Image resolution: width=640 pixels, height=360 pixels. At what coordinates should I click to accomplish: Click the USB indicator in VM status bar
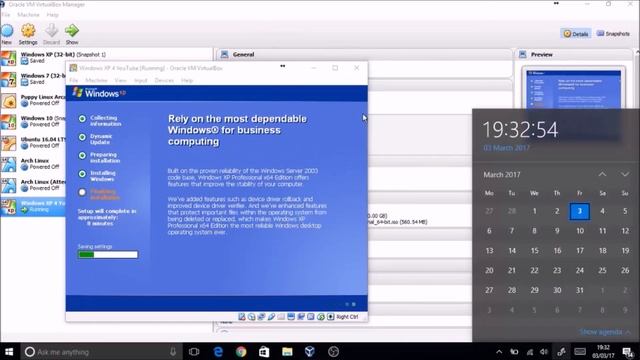click(x=271, y=317)
